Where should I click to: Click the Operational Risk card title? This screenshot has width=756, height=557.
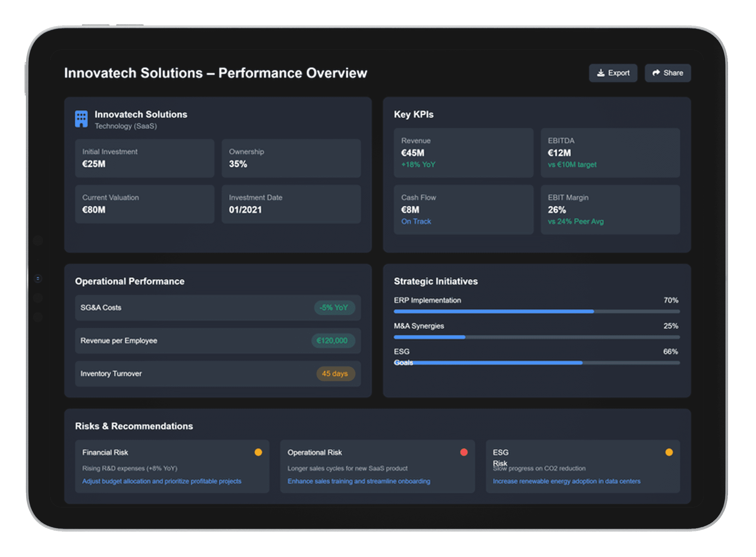(315, 452)
